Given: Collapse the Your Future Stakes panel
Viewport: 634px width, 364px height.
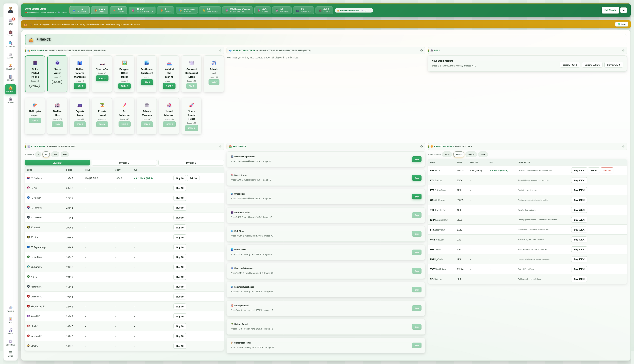Looking at the screenshot, I should click(x=422, y=50).
